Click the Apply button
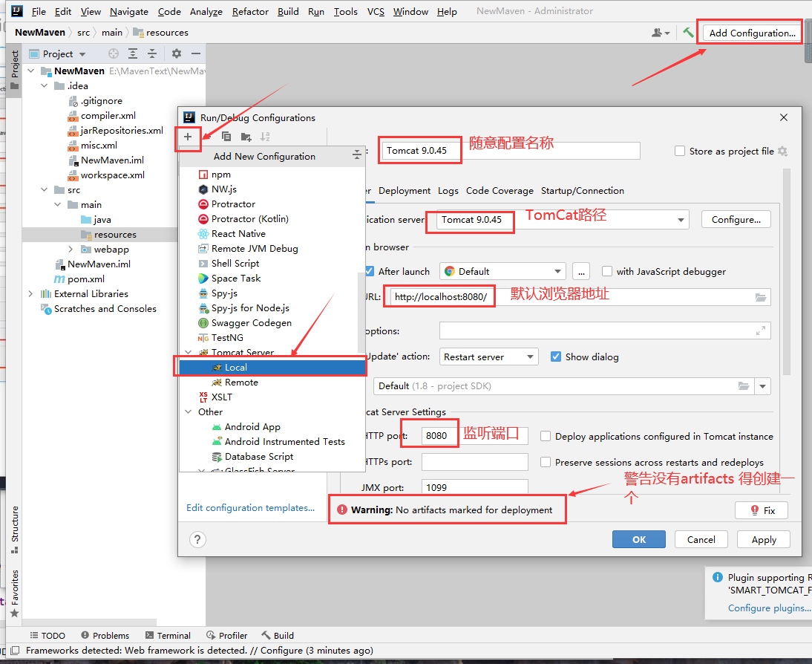The height and width of the screenshot is (664, 812). pyautogui.click(x=763, y=539)
